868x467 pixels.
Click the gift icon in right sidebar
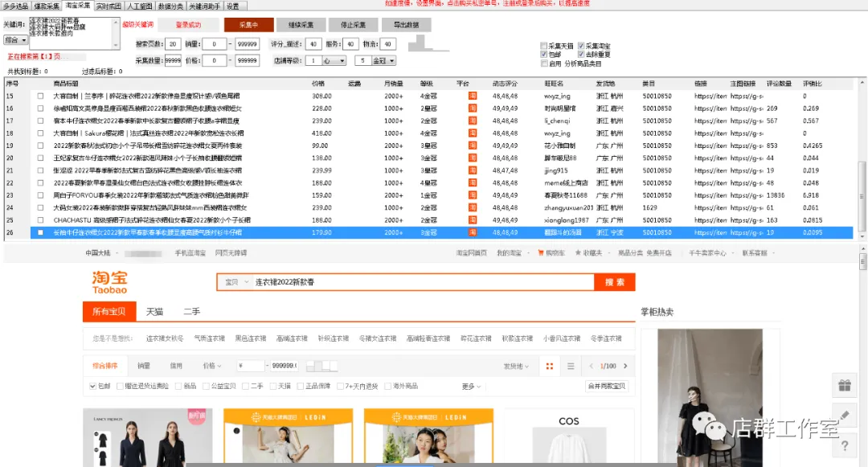click(844, 385)
